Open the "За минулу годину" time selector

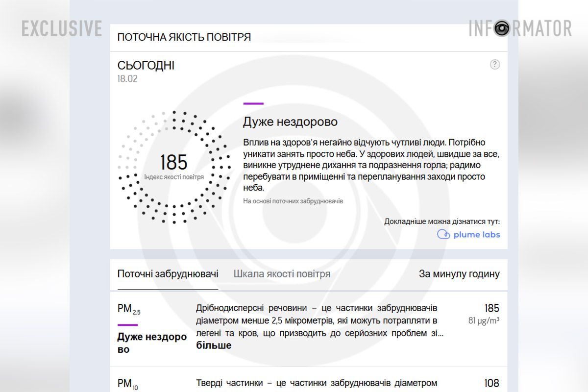459,274
